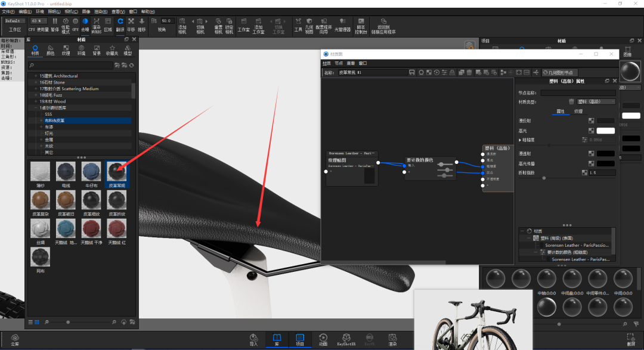Toggle 去噪 denoise in toolbar
644x350 pixels.
(85, 24)
